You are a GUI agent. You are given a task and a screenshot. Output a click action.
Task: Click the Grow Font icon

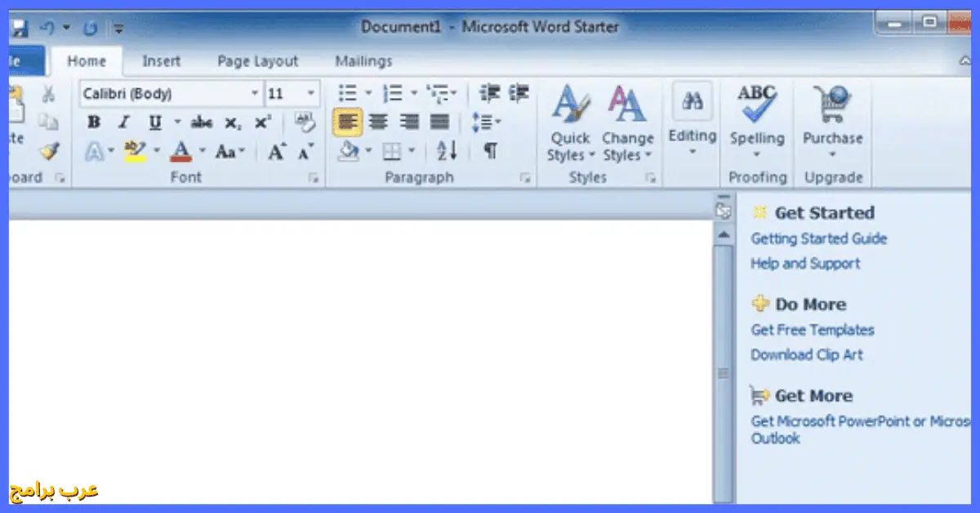277,151
